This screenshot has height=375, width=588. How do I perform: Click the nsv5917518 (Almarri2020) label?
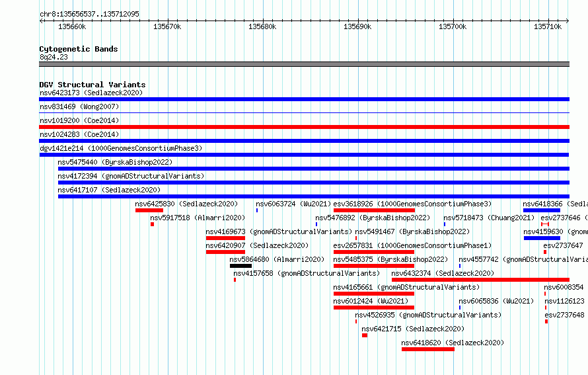[x=198, y=218]
